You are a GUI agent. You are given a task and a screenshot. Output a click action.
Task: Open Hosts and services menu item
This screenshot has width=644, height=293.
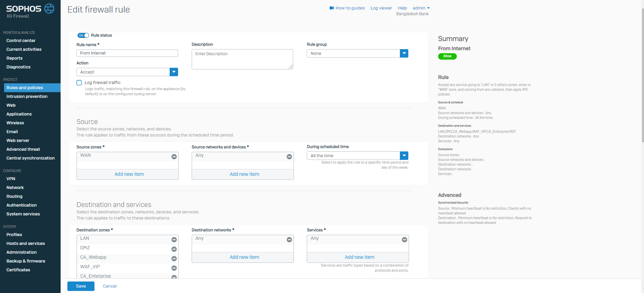pyautogui.click(x=25, y=244)
